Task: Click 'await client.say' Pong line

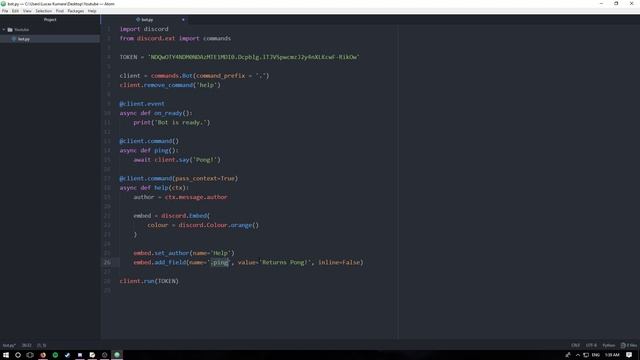Action: pyautogui.click(x=177, y=160)
